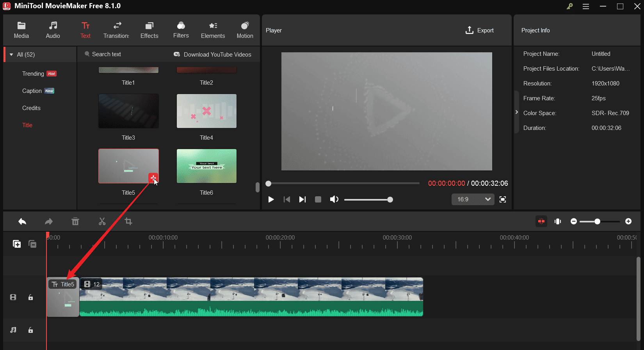The width and height of the screenshot is (644, 350).
Task: Go to next frame
Action: [x=302, y=199]
